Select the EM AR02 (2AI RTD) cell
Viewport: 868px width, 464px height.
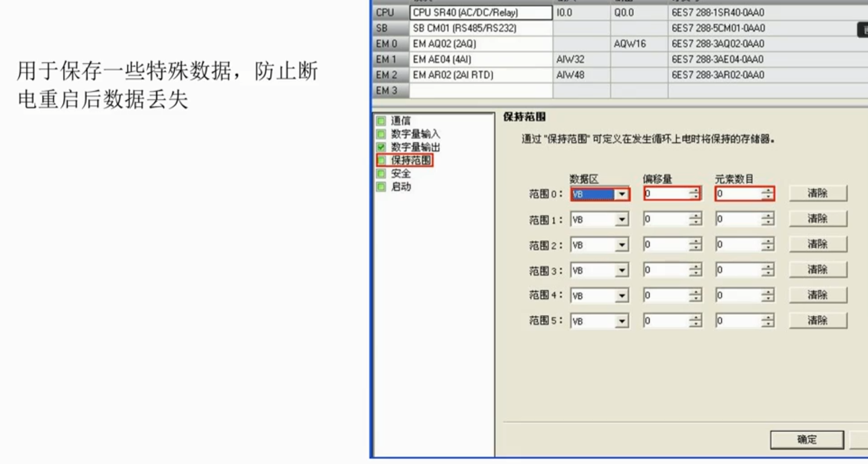tap(481, 75)
